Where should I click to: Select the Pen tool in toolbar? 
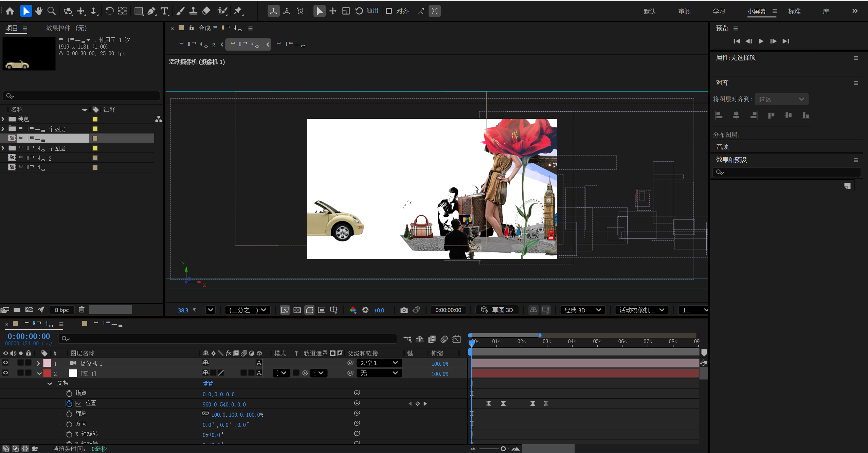click(x=151, y=11)
